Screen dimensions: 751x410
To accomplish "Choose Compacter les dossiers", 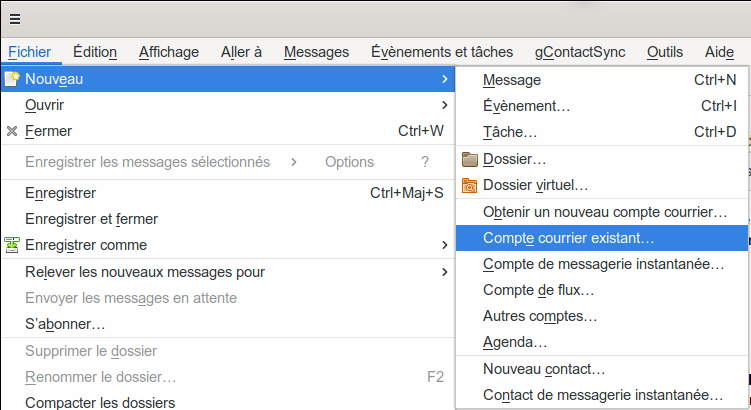I will tap(99, 403).
